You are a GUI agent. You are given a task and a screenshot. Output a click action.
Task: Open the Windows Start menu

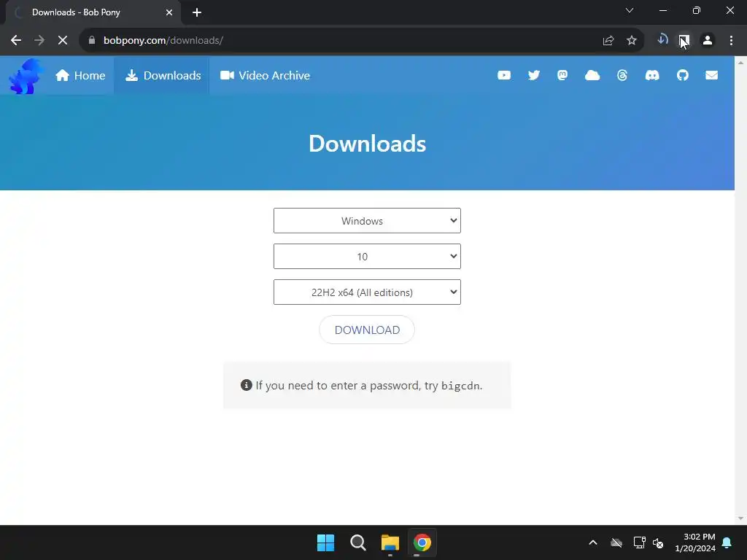pyautogui.click(x=326, y=542)
